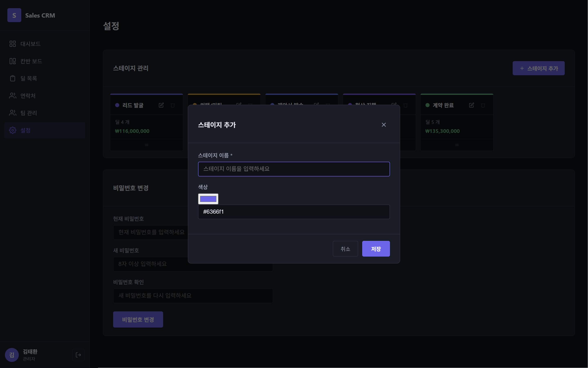Image resolution: width=588 pixels, height=368 pixels.
Task: Close the 스테이지 추가 dialog
Action: 384,125
